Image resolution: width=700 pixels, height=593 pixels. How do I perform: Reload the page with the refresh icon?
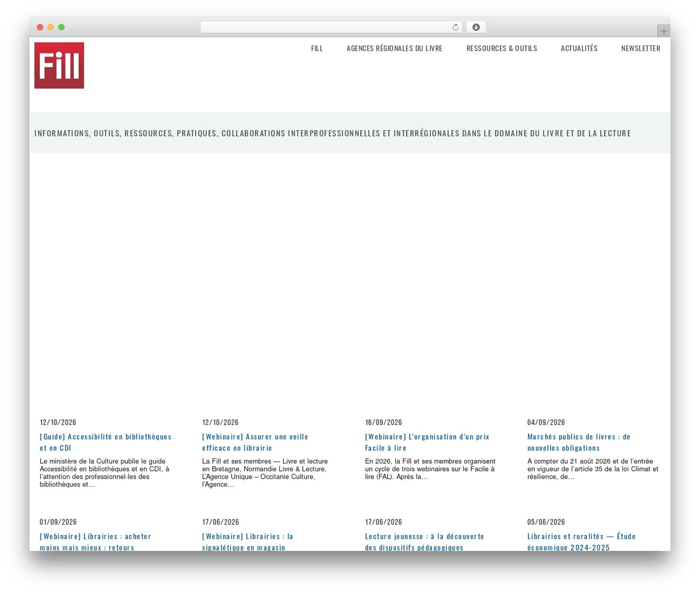(x=456, y=27)
